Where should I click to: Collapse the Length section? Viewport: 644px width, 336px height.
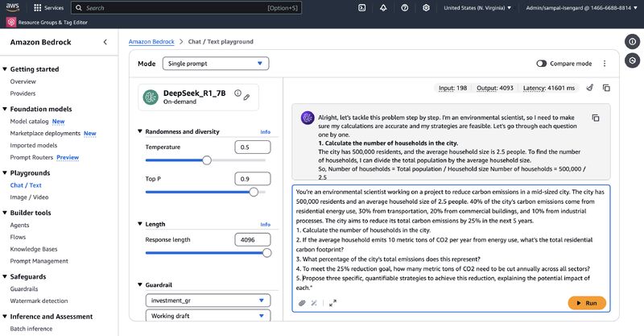(x=139, y=224)
